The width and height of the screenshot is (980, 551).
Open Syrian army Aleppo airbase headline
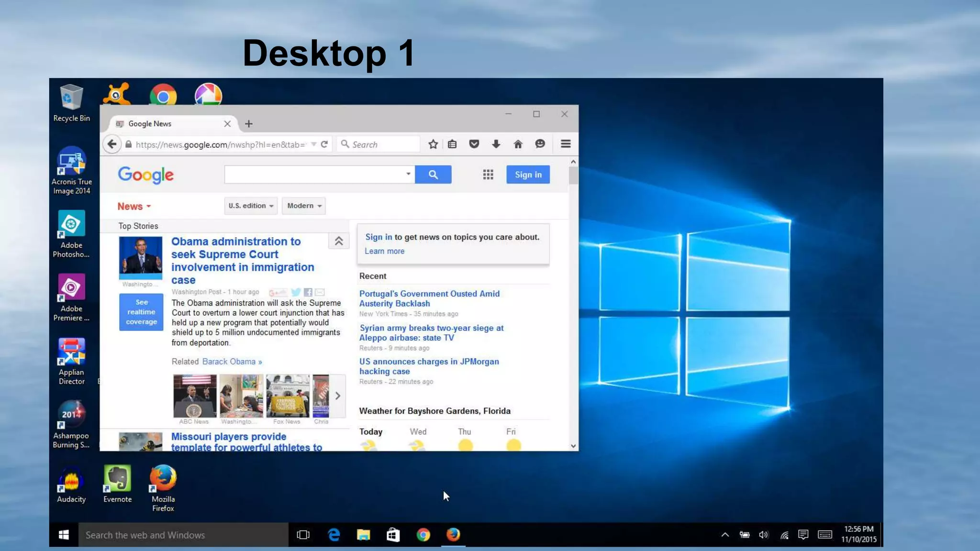431,333
